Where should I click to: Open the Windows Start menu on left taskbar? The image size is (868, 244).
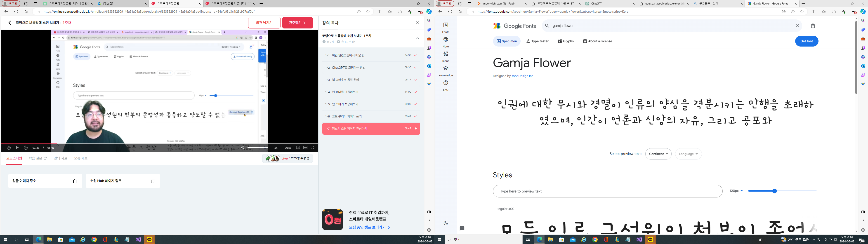tap(5, 240)
